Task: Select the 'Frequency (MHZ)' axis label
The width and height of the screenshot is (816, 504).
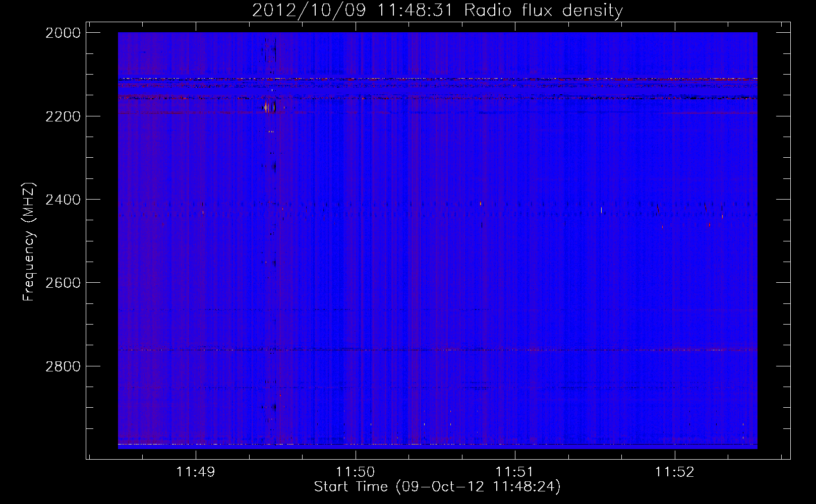Action: [29, 241]
